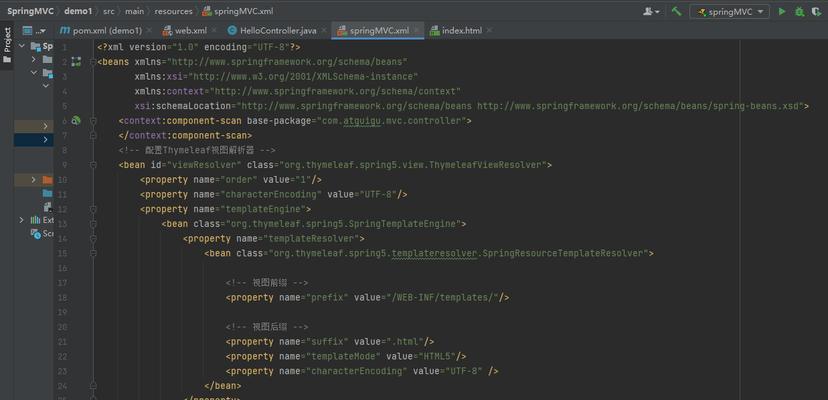This screenshot has height=400, width=828.
Task: Fold the SpringTemplateEngine bean at line 13
Action: pyautogui.click(x=93, y=224)
